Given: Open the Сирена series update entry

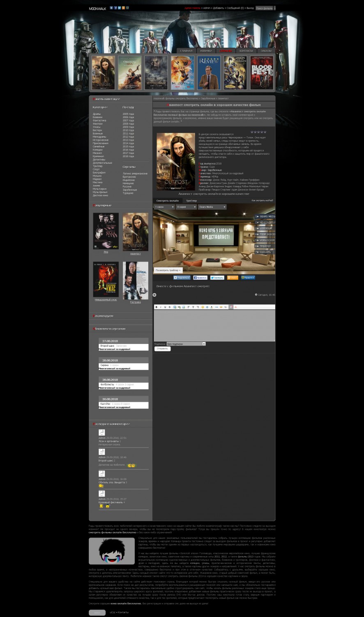Looking at the screenshot, I should click(105, 365).
